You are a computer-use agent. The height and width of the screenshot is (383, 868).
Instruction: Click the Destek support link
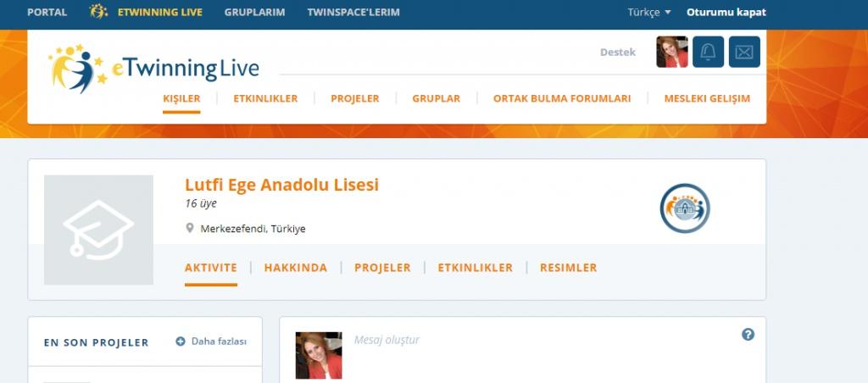618,52
